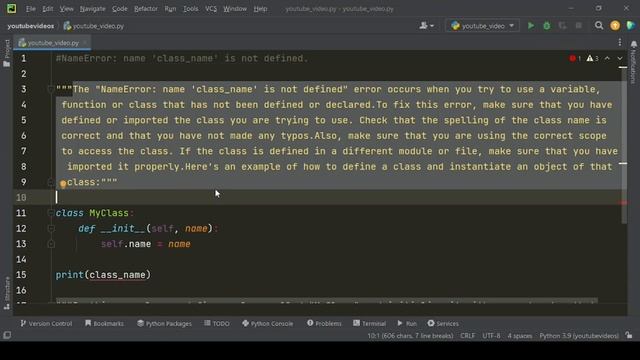Jump to previous highlighted error arrow
640x360 pixels.
click(607, 58)
